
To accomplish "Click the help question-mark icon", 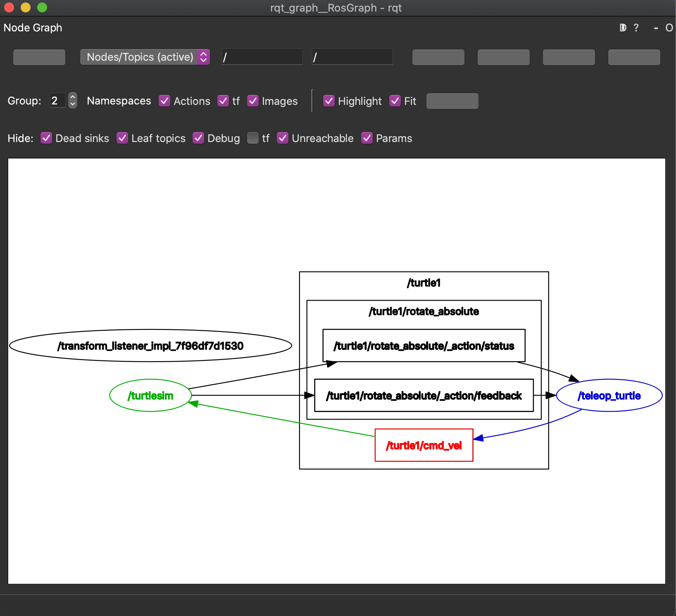I will click(636, 28).
